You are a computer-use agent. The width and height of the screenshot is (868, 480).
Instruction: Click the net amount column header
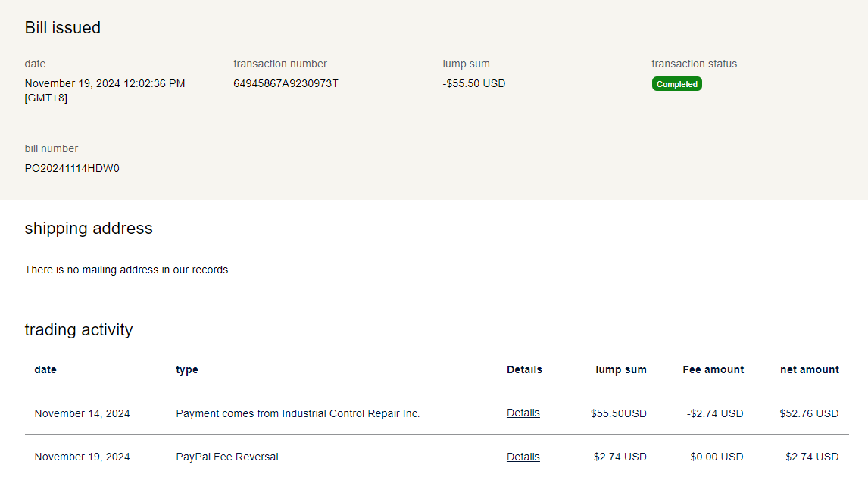point(809,369)
